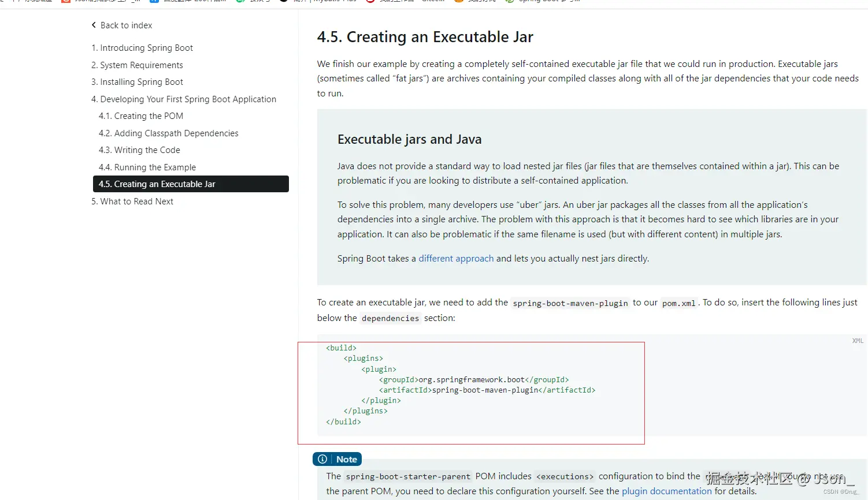Open '5. What to Read Next'
868x500 pixels.
coord(132,202)
